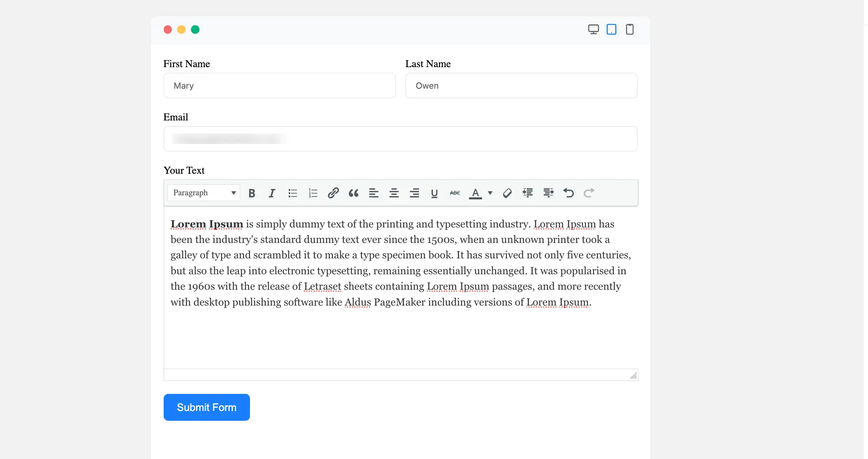
Task: Center align the text
Action: pos(394,193)
